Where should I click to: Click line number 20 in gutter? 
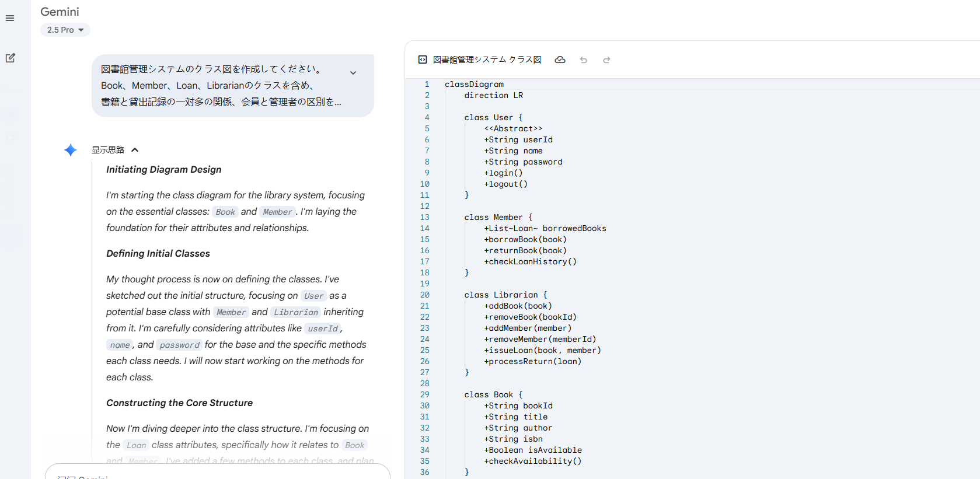pos(425,295)
